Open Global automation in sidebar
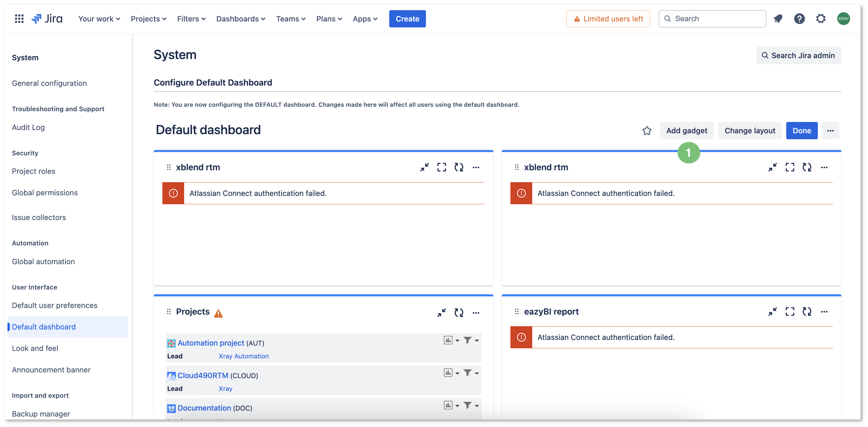The width and height of the screenshot is (868, 427). 43,262
